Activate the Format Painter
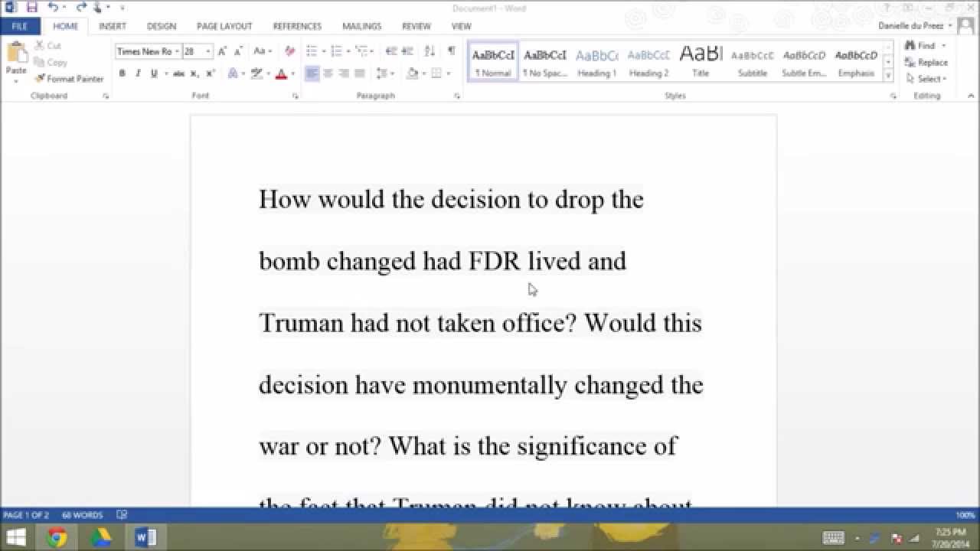 tap(69, 79)
